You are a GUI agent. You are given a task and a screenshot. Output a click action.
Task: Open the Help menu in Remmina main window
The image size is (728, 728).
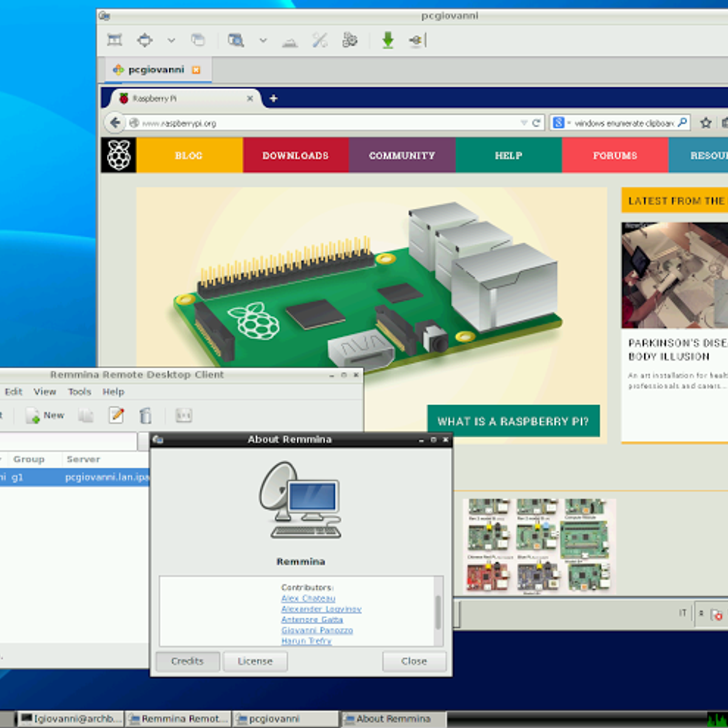(x=113, y=392)
